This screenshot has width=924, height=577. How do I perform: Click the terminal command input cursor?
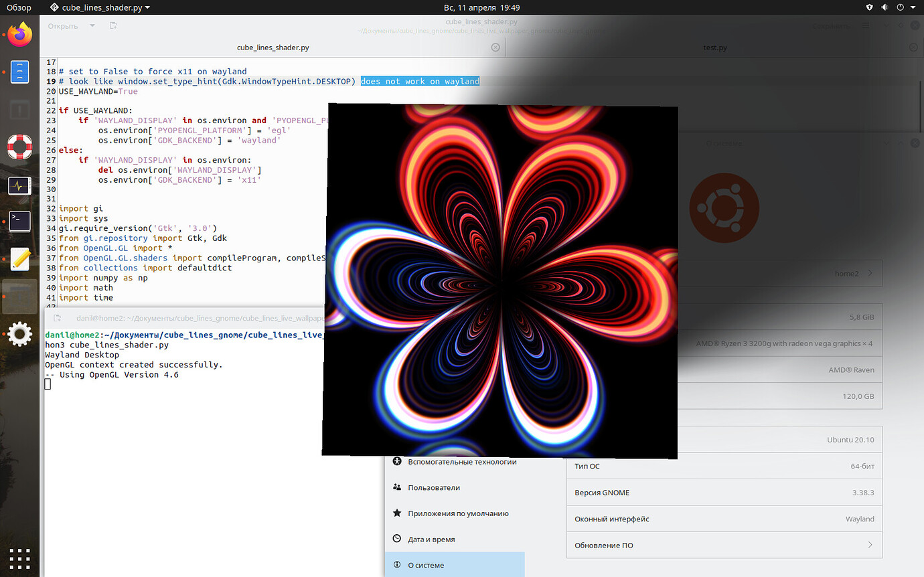point(47,384)
